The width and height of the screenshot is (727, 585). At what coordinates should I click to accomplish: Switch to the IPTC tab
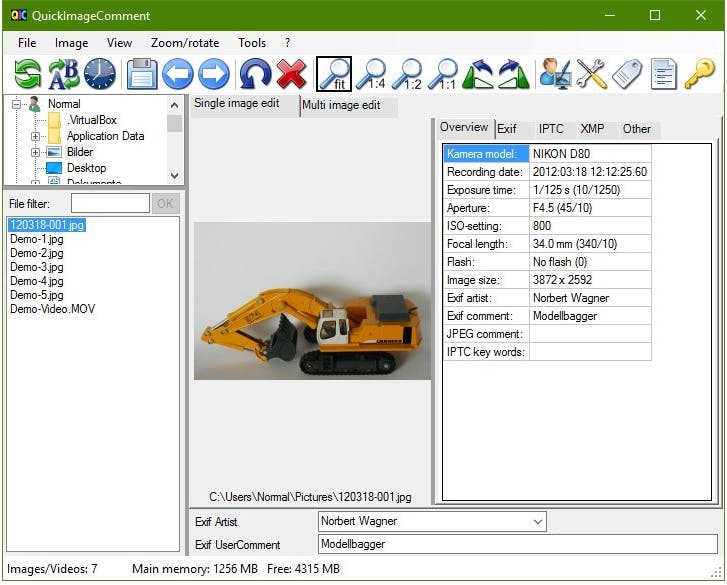(x=551, y=129)
